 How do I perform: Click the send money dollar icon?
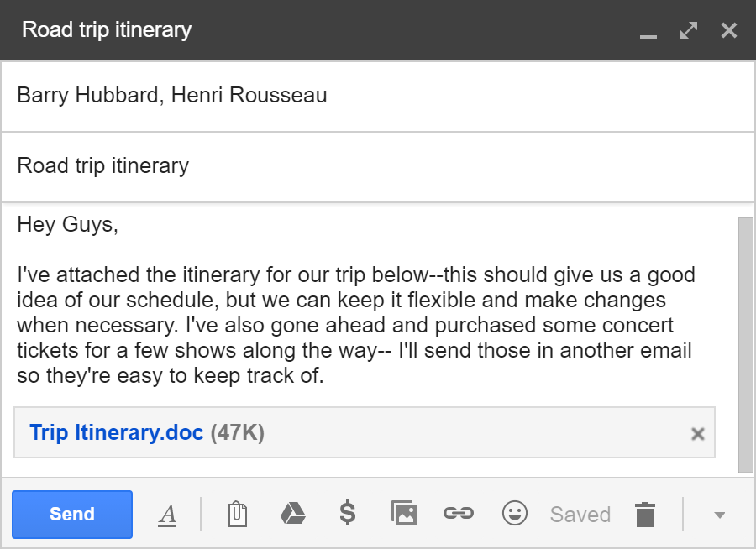tap(348, 513)
